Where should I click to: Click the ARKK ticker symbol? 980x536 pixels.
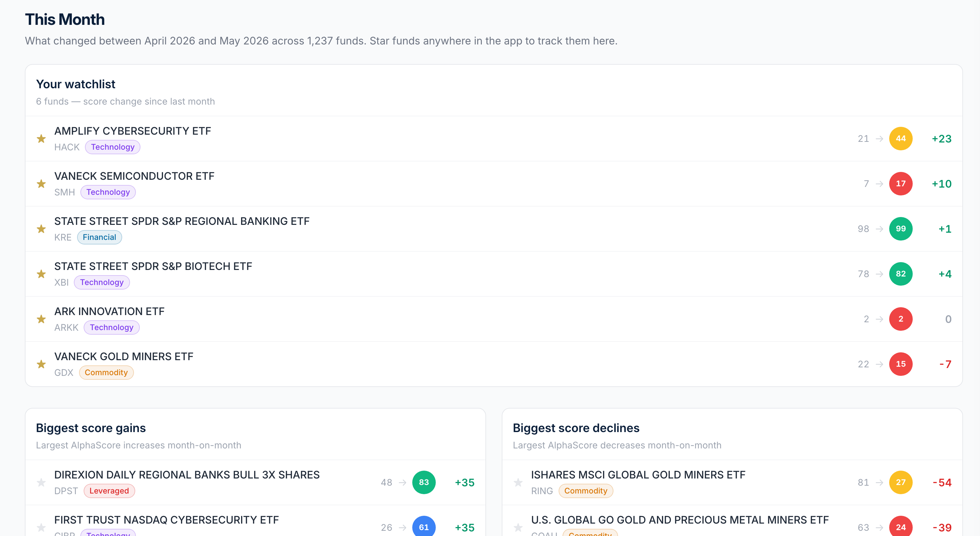tap(66, 328)
